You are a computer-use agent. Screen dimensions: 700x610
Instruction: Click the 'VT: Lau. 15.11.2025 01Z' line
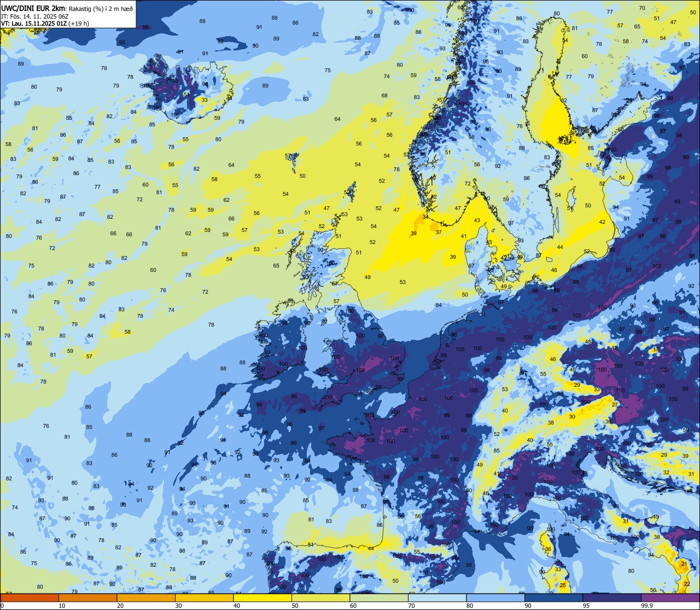coord(34,24)
